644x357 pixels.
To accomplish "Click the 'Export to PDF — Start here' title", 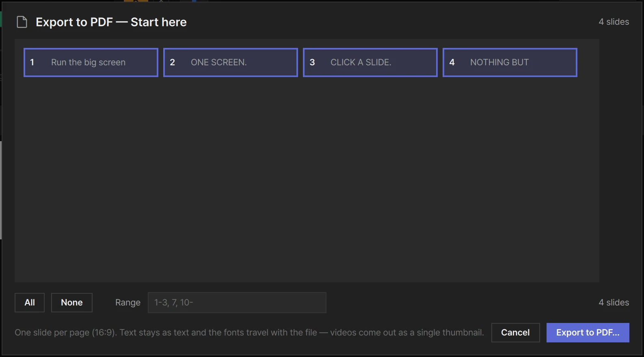I will point(111,22).
